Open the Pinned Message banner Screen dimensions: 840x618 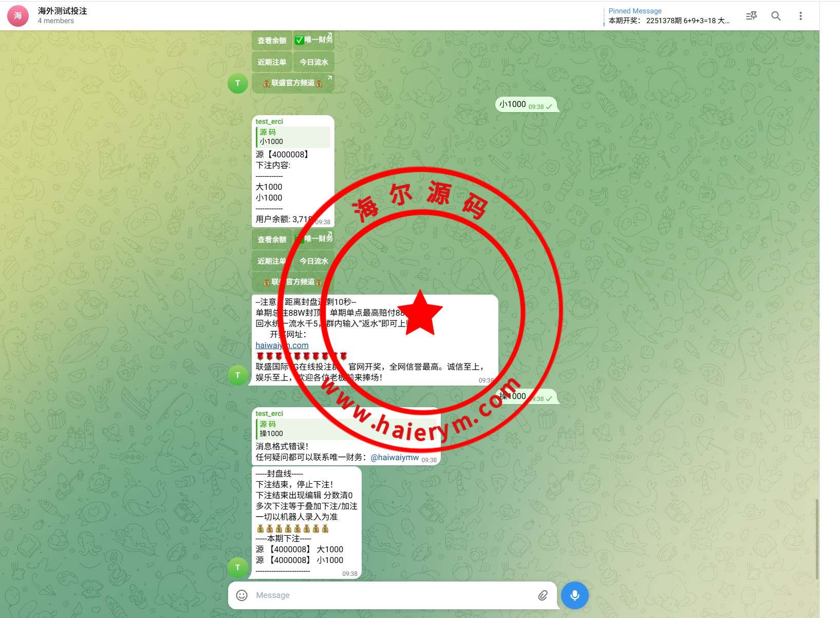[x=668, y=16]
